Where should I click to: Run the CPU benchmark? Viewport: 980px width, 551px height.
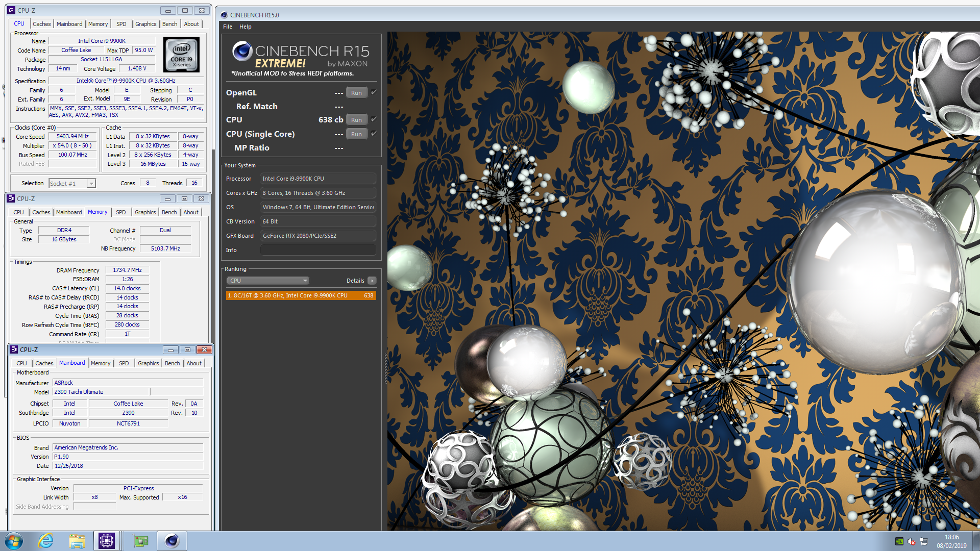point(356,120)
